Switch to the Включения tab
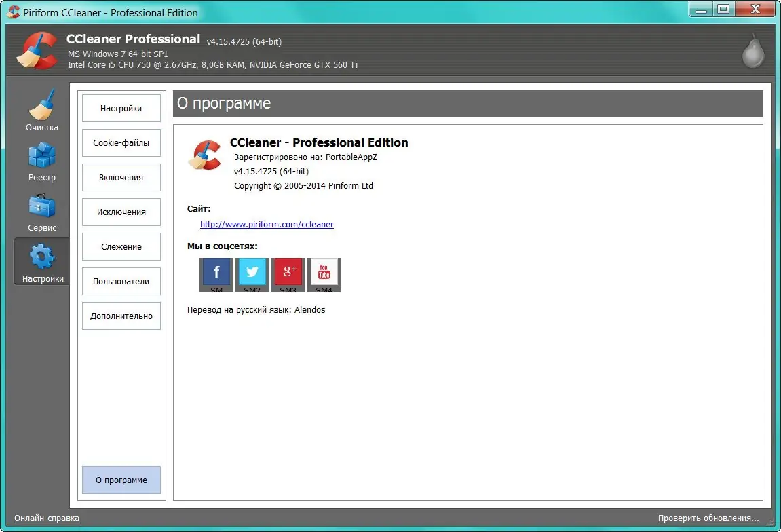 pyautogui.click(x=121, y=177)
